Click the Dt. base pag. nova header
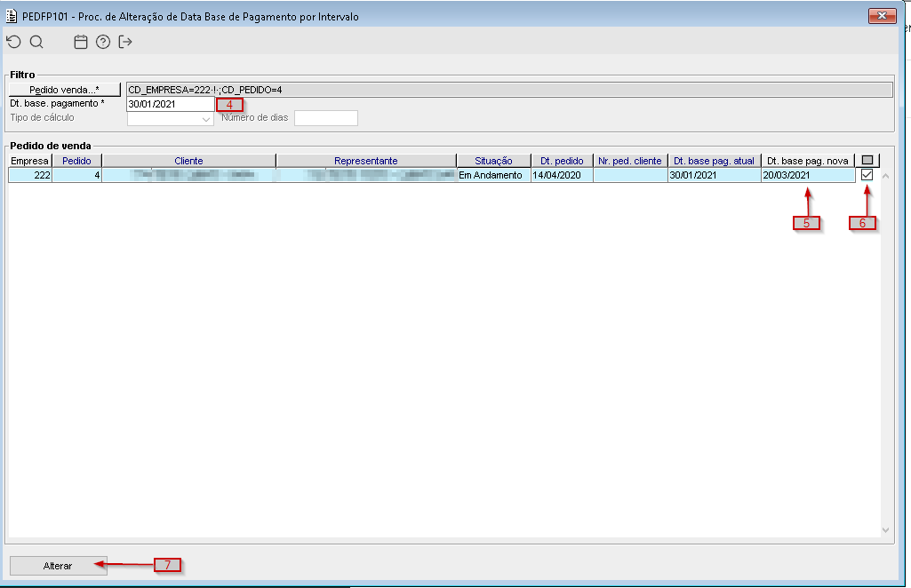The height and width of the screenshot is (588, 911). click(808, 161)
